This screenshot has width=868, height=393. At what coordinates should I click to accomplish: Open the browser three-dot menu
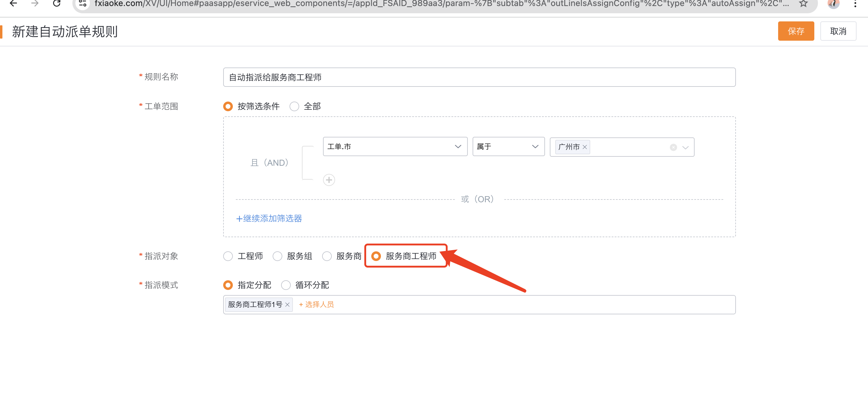pos(855,3)
